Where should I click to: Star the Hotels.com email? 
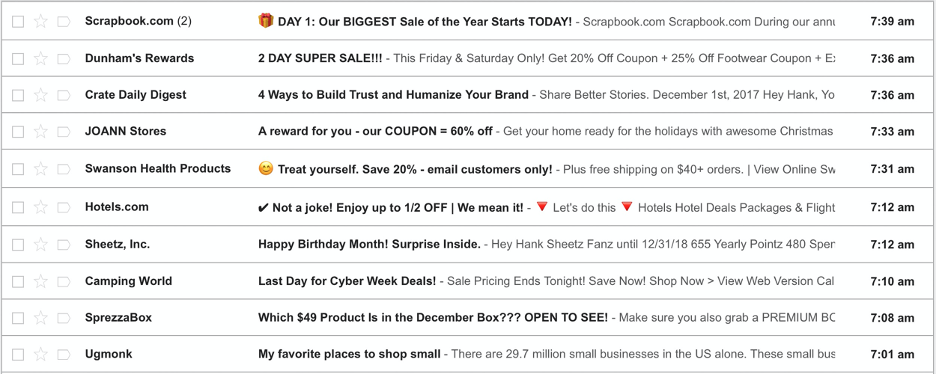[x=41, y=207]
